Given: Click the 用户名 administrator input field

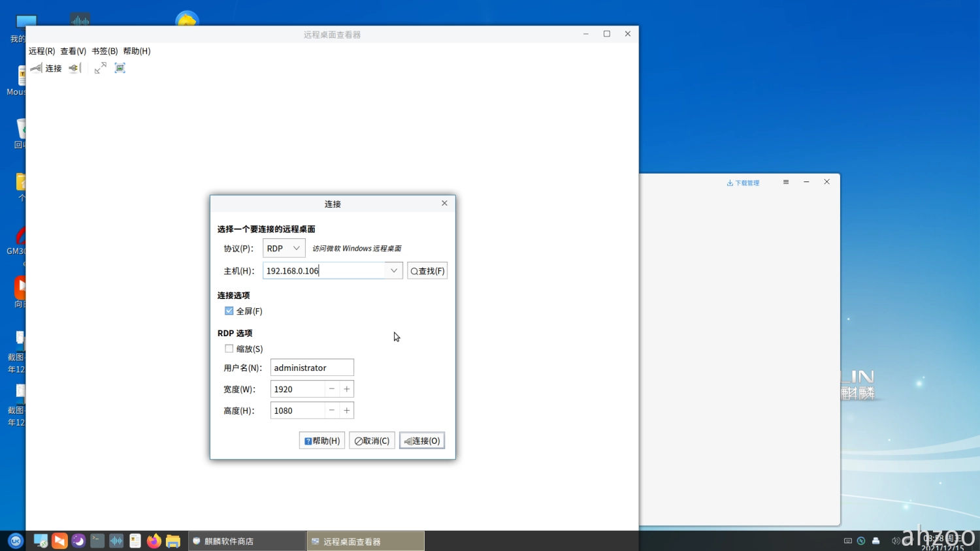Looking at the screenshot, I should [x=312, y=368].
